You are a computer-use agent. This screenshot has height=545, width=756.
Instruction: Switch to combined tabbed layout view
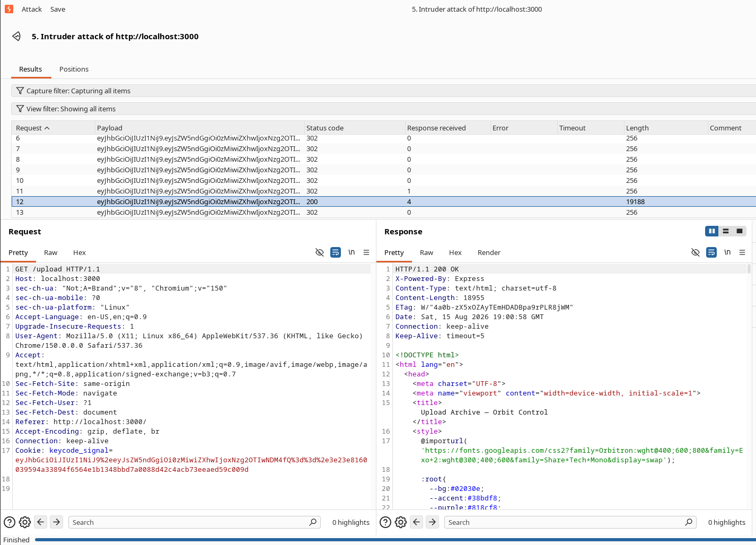click(x=740, y=231)
